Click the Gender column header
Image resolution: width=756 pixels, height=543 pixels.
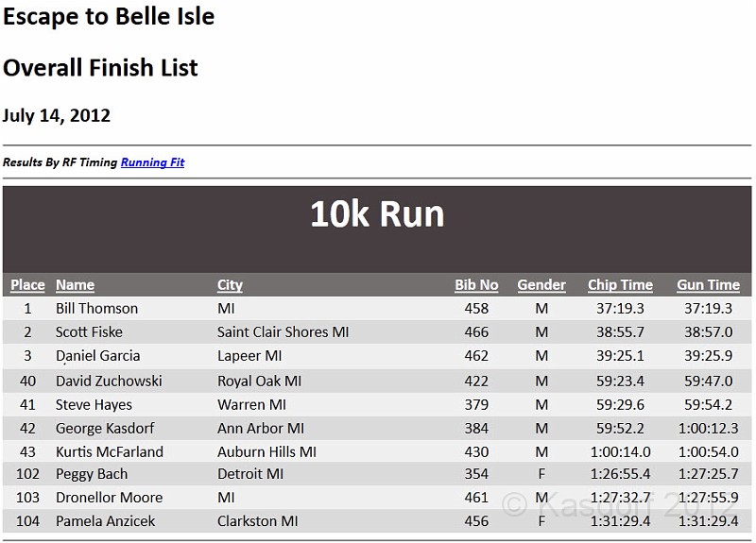(x=541, y=285)
